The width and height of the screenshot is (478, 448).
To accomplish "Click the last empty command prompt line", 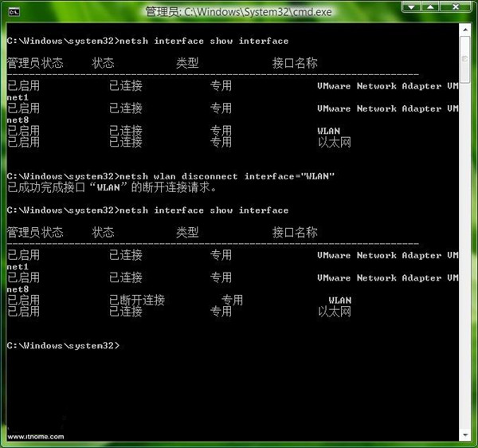I will pyautogui.click(x=62, y=346).
